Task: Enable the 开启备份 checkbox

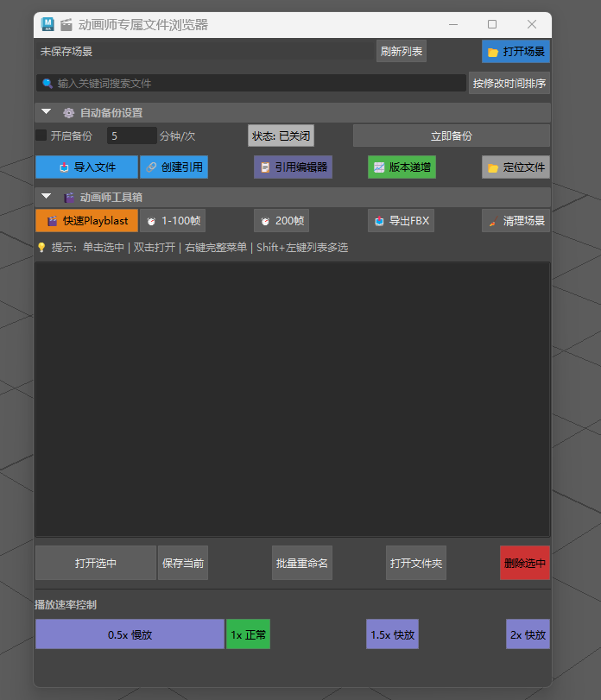Action: click(x=41, y=136)
